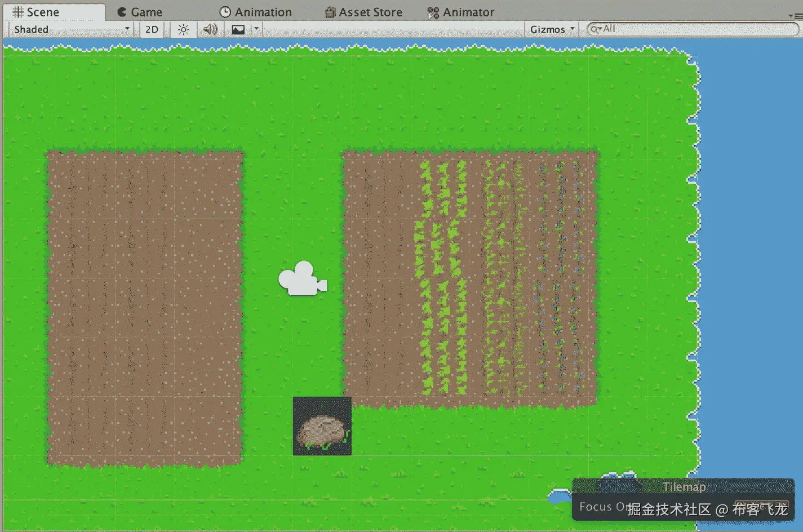Open the Gizmos dropdown
The image size is (803, 532).
coord(552,29)
